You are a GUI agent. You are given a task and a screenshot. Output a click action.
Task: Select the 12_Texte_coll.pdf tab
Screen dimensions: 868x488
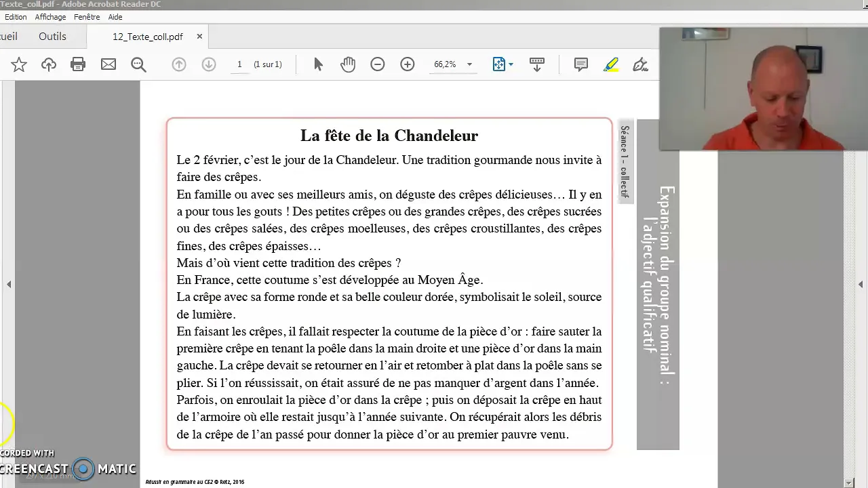pos(148,37)
